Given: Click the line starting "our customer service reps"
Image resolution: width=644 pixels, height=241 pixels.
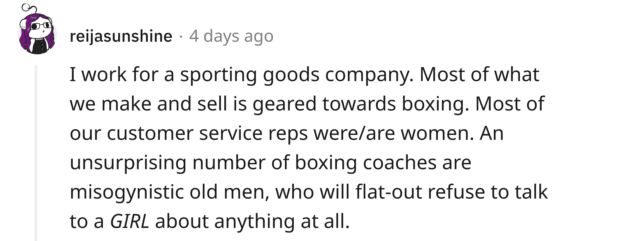Looking at the screenshot, I should (287, 133).
